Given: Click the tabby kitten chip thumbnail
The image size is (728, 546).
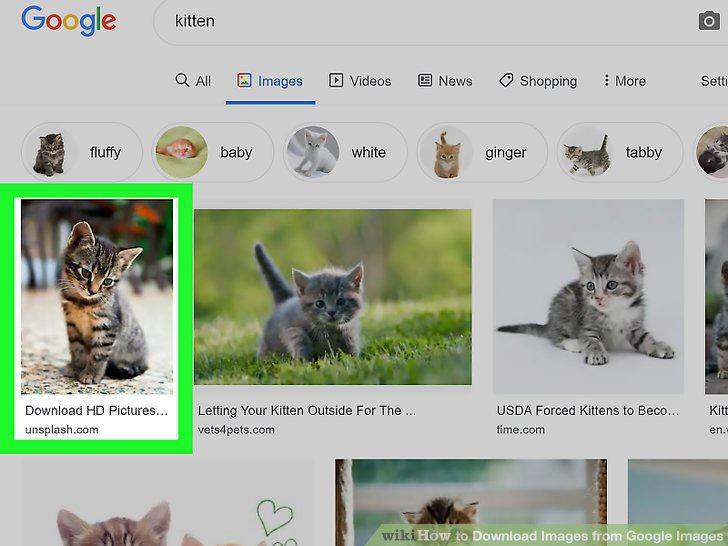Looking at the screenshot, I should point(587,153).
